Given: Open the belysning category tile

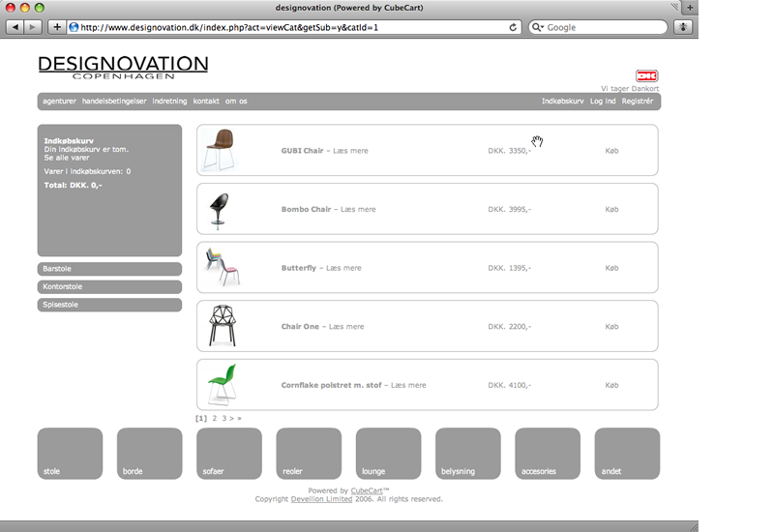Looking at the screenshot, I should (468, 454).
